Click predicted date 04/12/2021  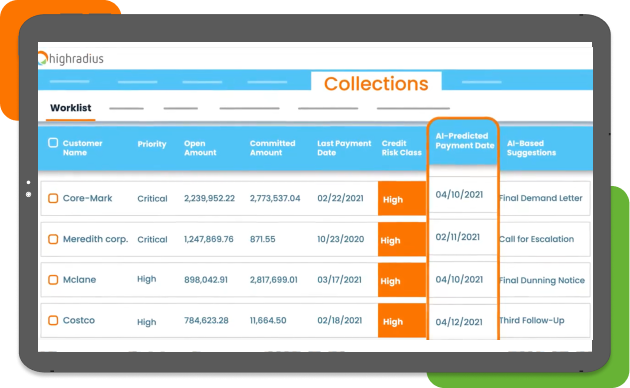[459, 322]
